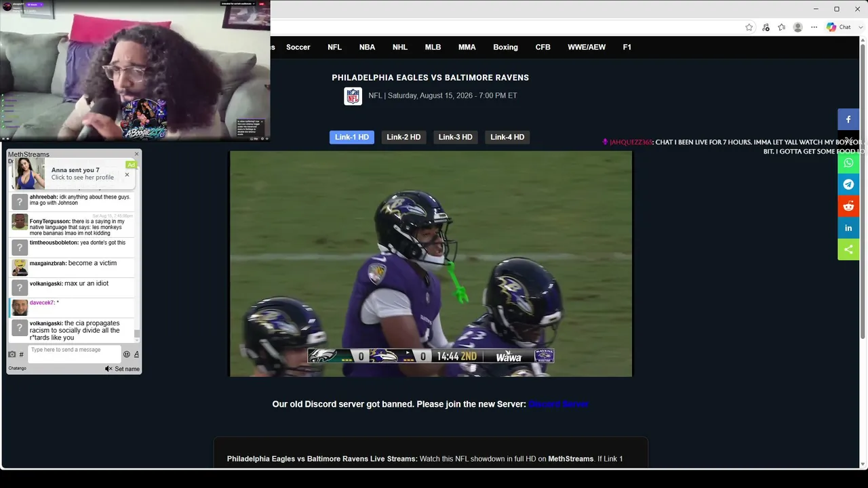Go to the F1 section

click(x=627, y=47)
